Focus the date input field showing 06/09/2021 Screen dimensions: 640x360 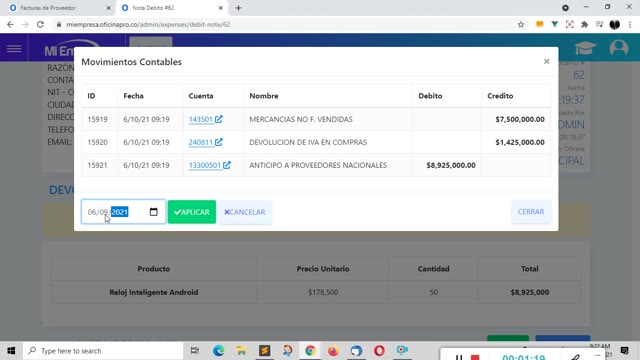(123, 212)
